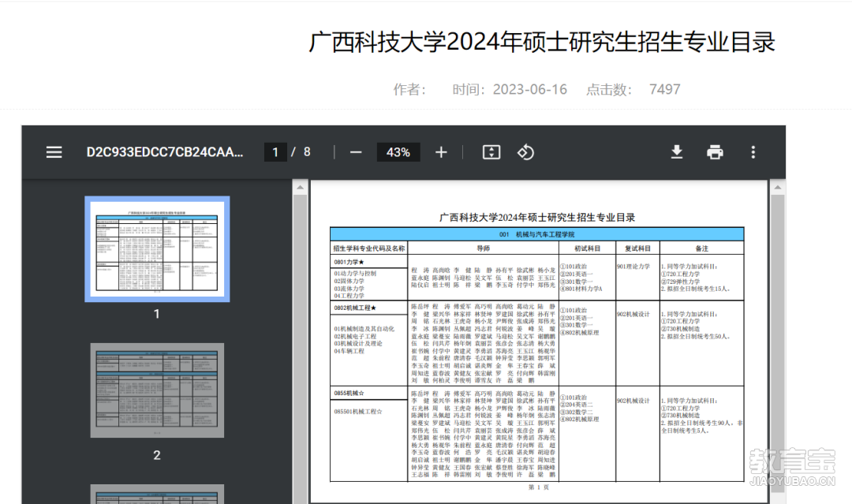Image resolution: width=852 pixels, height=504 pixels.
Task: Click the 01动力学与控制 entry
Action: 355,274
